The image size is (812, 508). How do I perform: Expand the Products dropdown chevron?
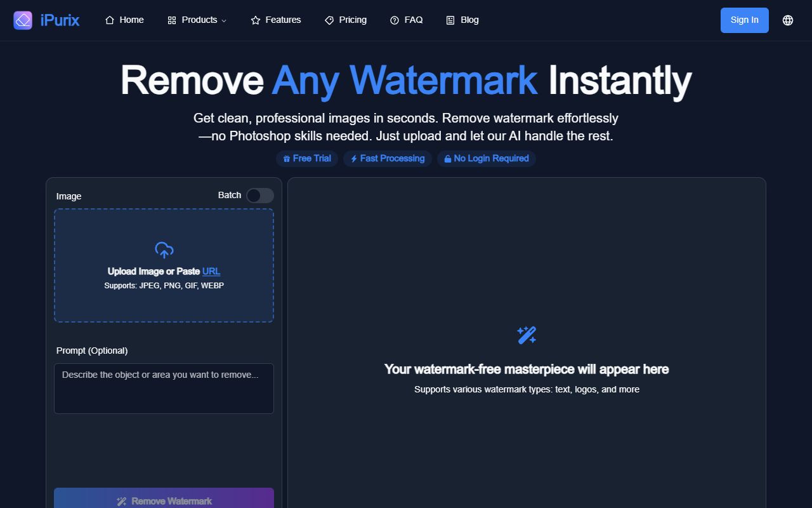pos(224,21)
